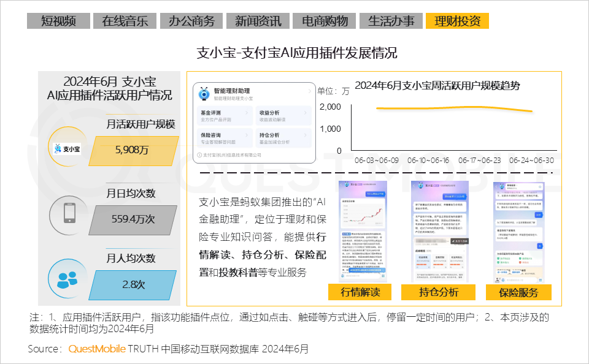
Task: Click the yellow 持仓分析 label button
Action: (x=439, y=292)
